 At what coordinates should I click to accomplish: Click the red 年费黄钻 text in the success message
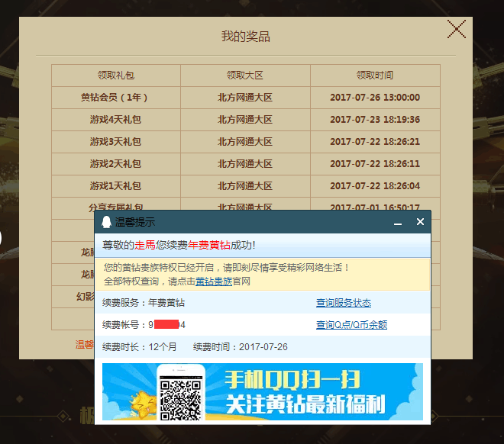coord(209,245)
